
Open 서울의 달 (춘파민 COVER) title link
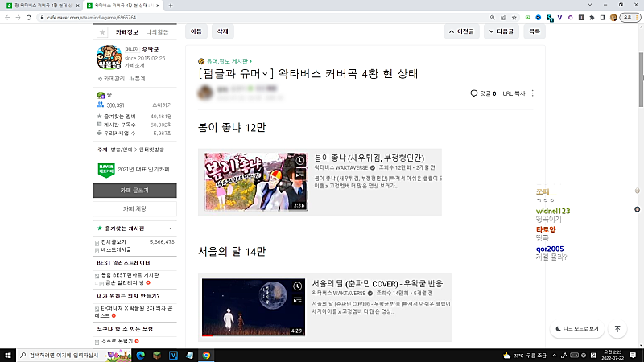(x=377, y=284)
